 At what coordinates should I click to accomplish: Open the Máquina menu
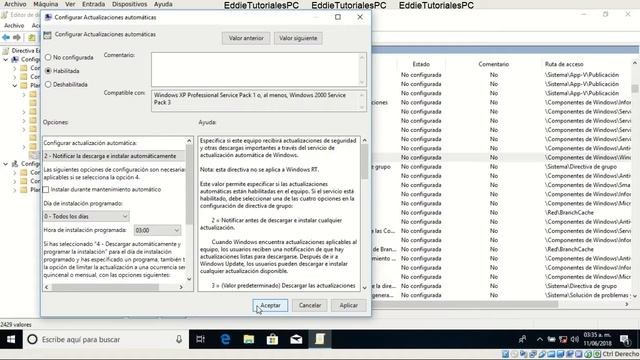[x=45, y=4]
